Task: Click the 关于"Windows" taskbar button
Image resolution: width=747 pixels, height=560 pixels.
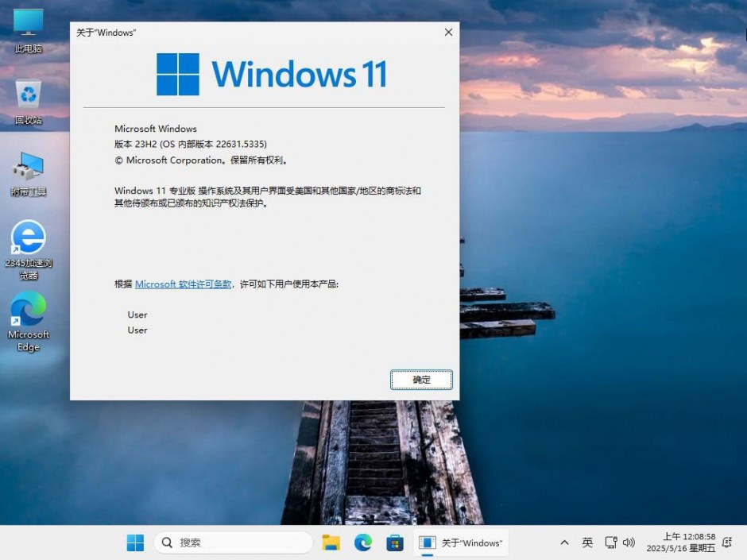Action: pos(461,543)
